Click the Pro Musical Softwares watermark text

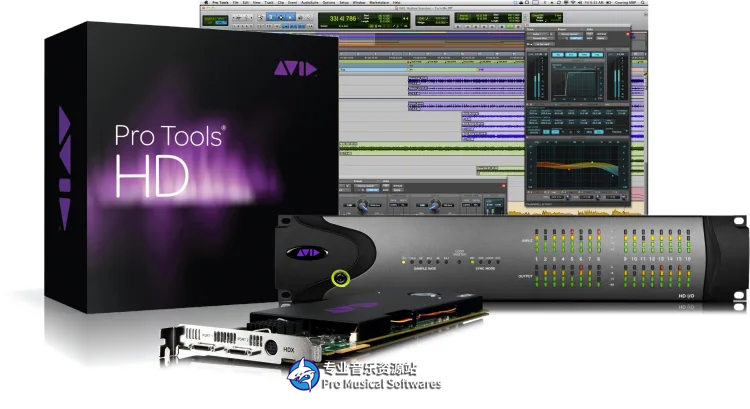(x=381, y=384)
